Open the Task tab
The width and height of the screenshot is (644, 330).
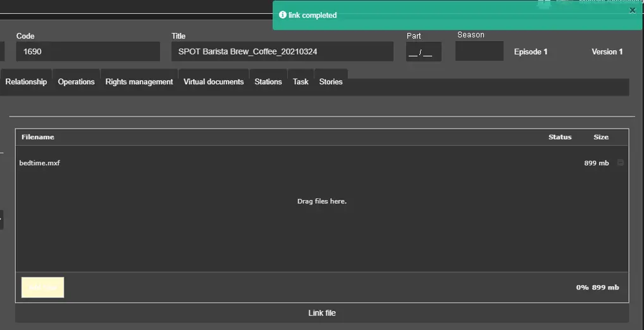[x=300, y=82]
